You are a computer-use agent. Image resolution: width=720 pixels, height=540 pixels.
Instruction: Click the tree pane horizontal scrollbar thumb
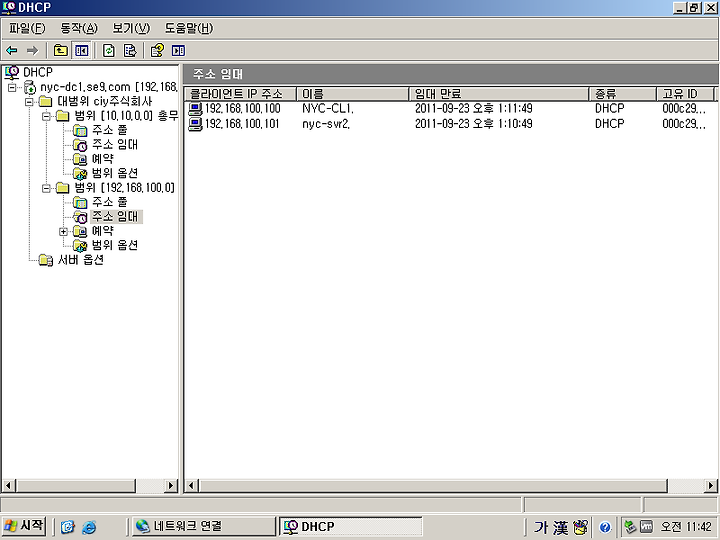[75, 485]
